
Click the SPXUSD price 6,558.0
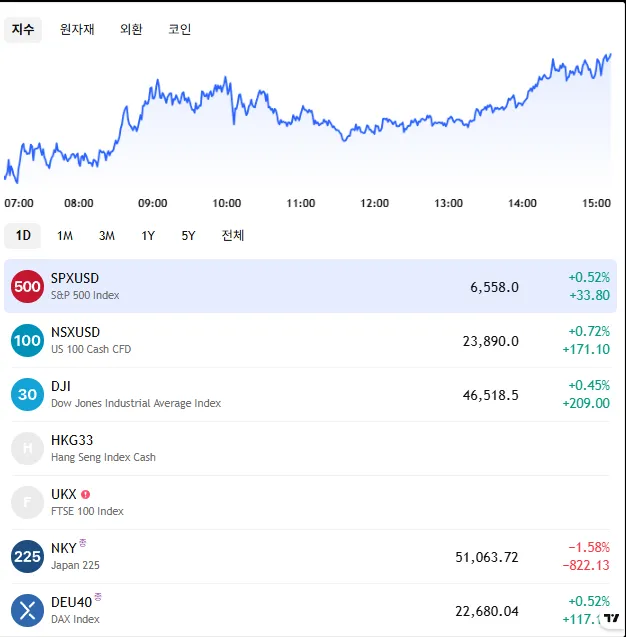pyautogui.click(x=494, y=288)
